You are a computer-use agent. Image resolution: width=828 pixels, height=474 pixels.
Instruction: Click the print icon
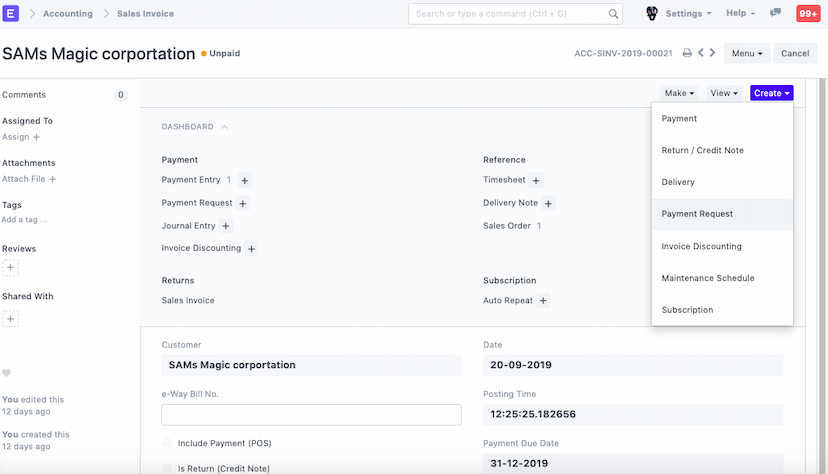coord(687,53)
